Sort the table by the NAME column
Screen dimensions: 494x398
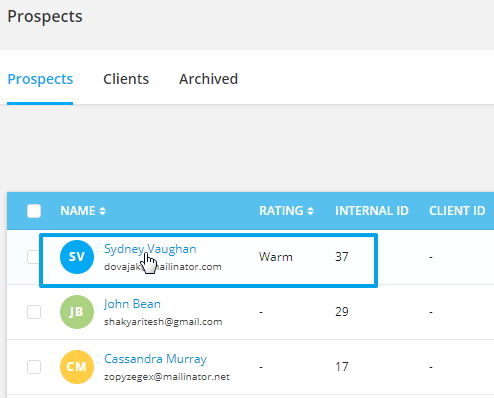[x=83, y=211]
